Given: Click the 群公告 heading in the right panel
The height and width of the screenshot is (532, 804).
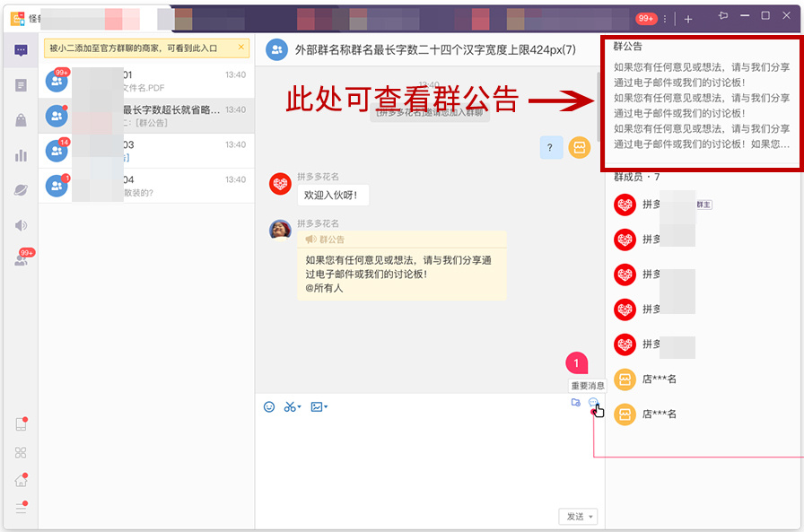Looking at the screenshot, I should (x=627, y=46).
